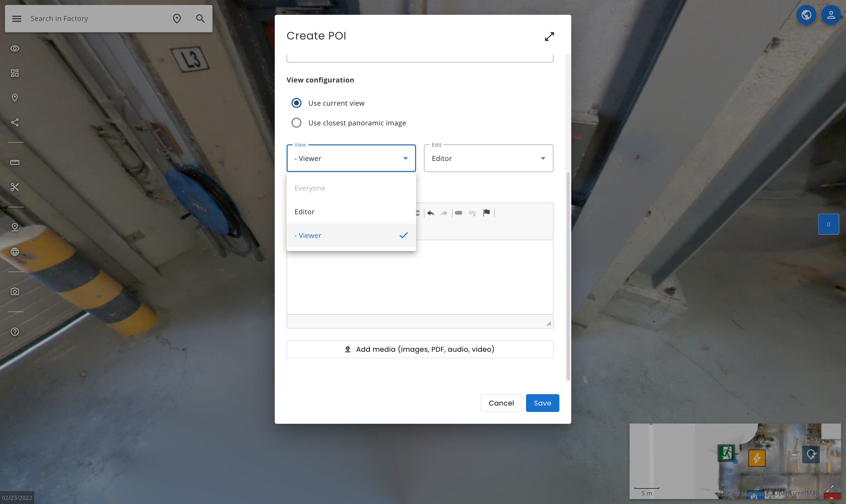Click the flag icon in the editor toolbar
Image resolution: width=846 pixels, height=504 pixels.
click(x=487, y=213)
